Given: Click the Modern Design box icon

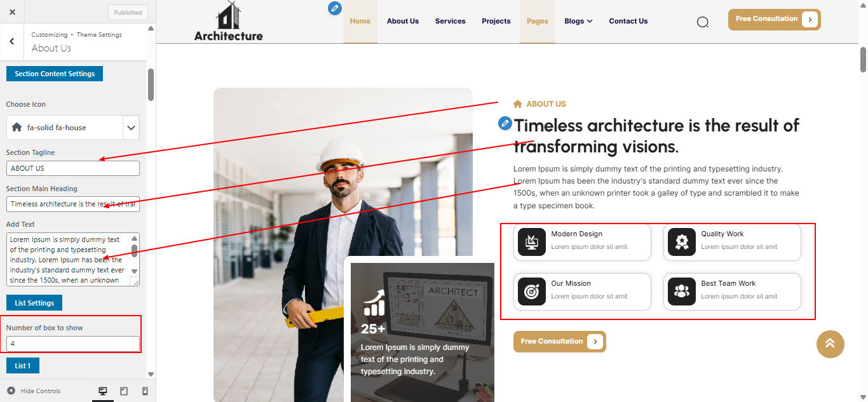Looking at the screenshot, I should tap(532, 242).
